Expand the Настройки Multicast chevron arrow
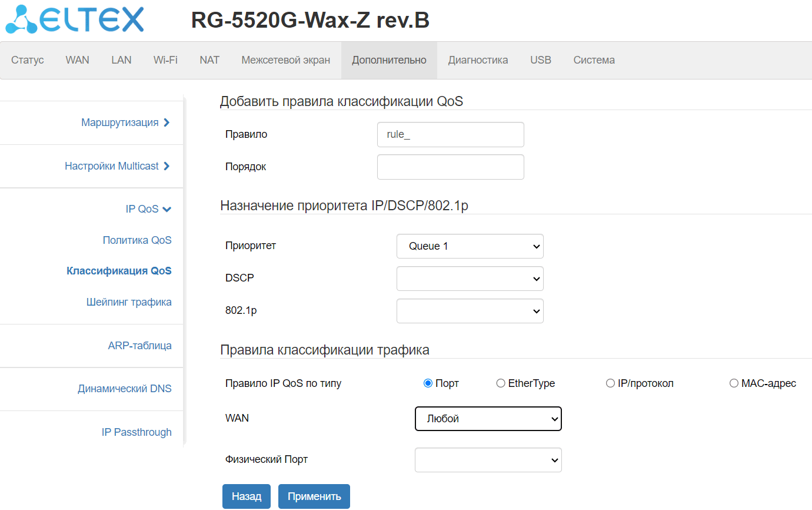This screenshot has width=812, height=510. 167,166
